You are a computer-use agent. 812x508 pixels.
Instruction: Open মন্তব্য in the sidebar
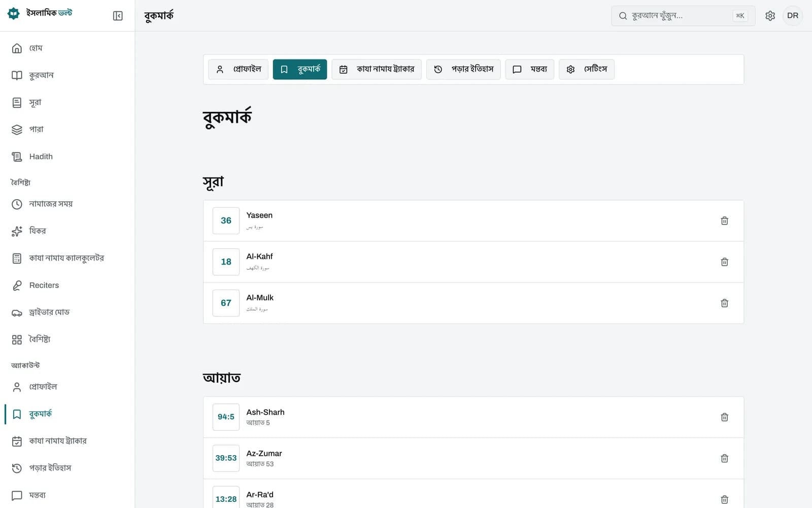[x=67, y=495]
